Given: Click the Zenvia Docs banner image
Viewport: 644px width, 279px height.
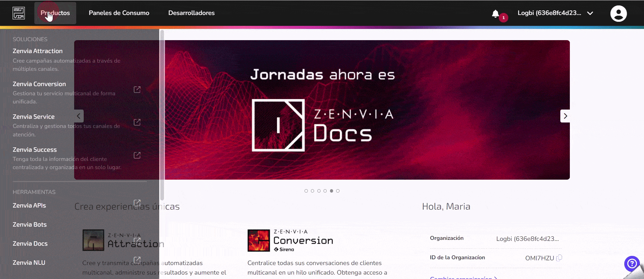Looking at the screenshot, I should [x=322, y=110].
